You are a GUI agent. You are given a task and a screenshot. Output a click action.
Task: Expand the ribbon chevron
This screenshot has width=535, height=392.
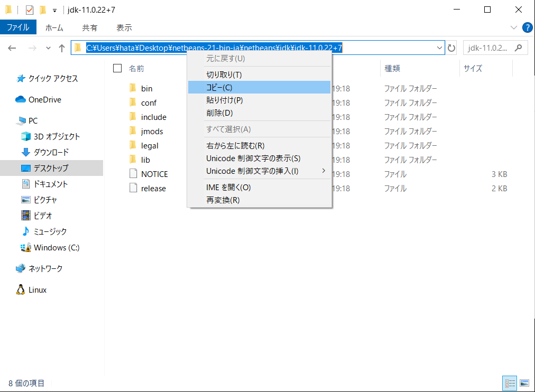(x=513, y=27)
